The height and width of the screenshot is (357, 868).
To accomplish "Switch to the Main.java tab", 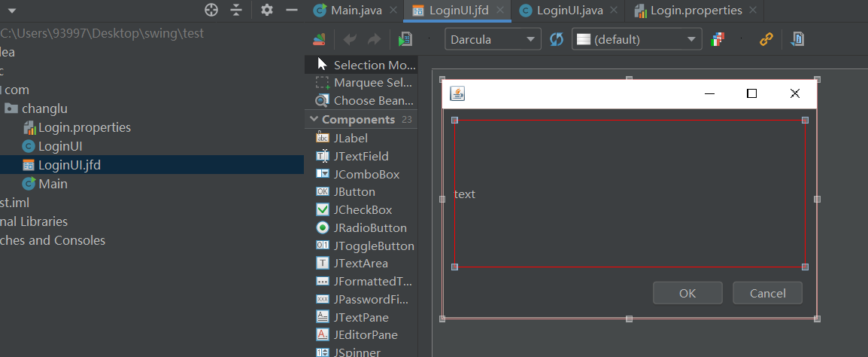I will pos(355,11).
